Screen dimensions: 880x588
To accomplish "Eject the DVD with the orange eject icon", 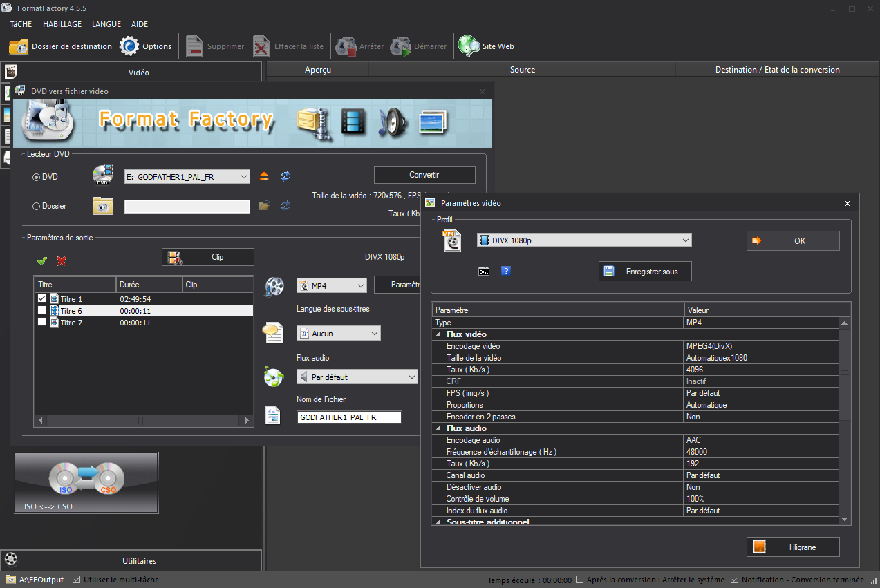I will pyautogui.click(x=264, y=176).
